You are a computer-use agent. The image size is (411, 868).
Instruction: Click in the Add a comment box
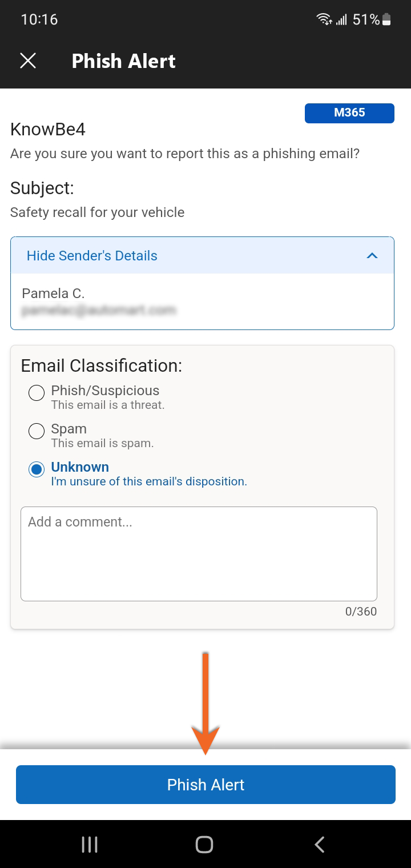click(199, 553)
